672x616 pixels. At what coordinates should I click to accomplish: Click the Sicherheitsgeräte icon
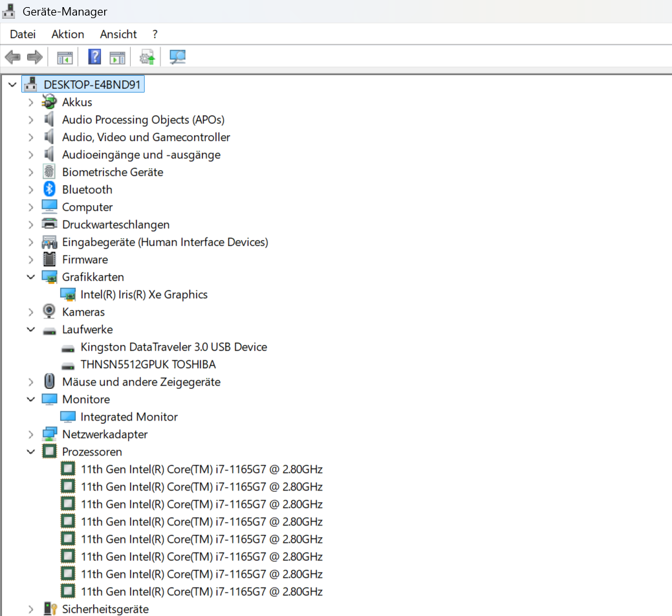click(50, 609)
